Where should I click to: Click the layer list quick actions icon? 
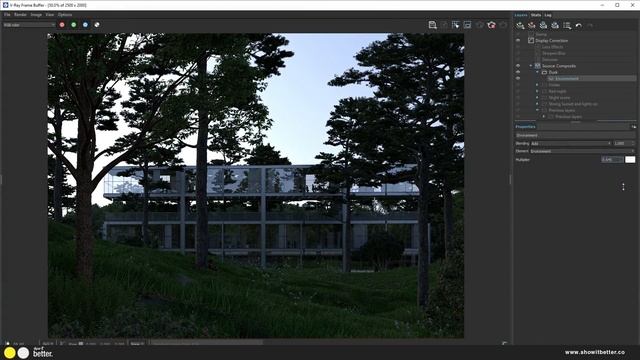(x=567, y=25)
